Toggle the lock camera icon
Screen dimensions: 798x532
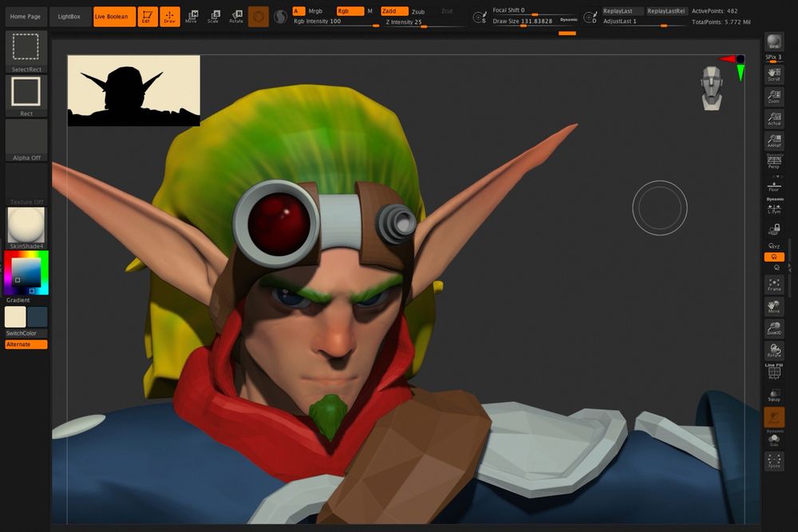click(774, 230)
